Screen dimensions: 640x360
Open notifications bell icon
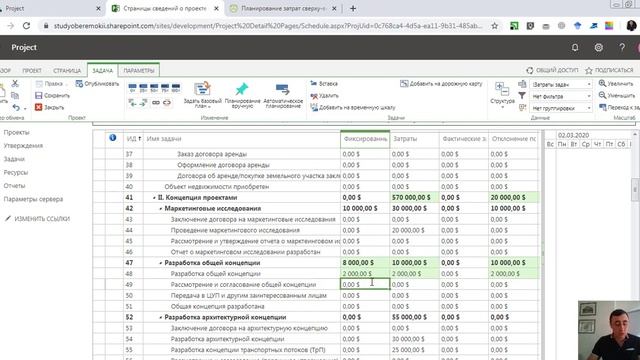click(575, 48)
